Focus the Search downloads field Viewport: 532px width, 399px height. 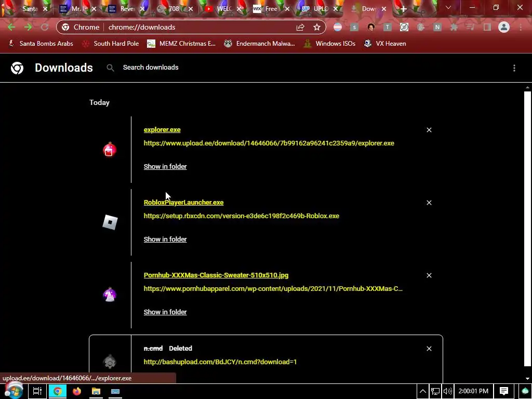coord(151,68)
